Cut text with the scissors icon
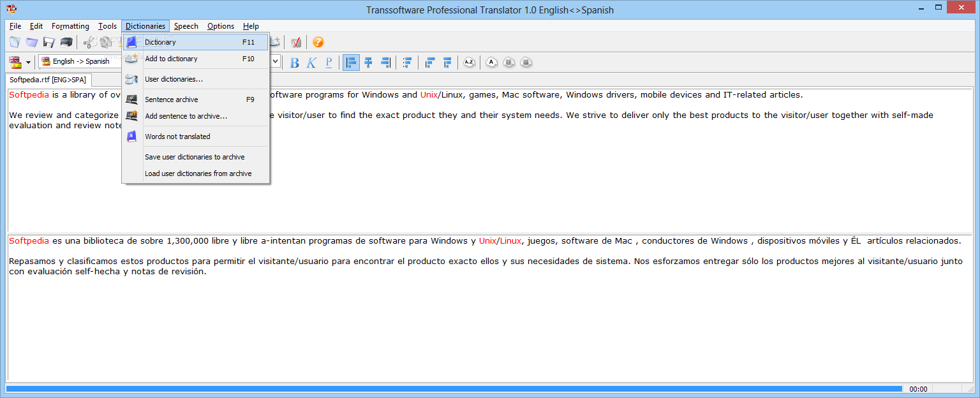 (x=90, y=42)
